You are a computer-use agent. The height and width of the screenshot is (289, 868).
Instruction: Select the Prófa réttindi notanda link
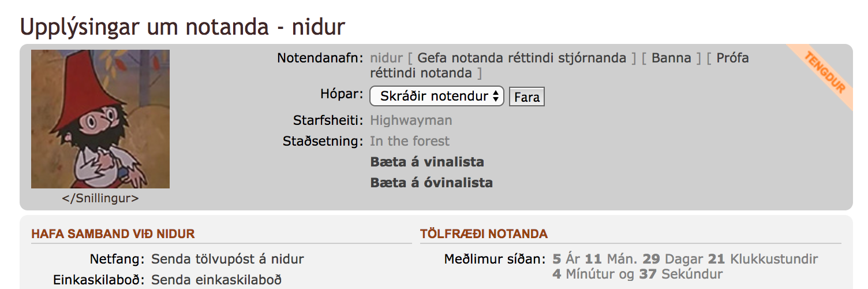(732, 58)
